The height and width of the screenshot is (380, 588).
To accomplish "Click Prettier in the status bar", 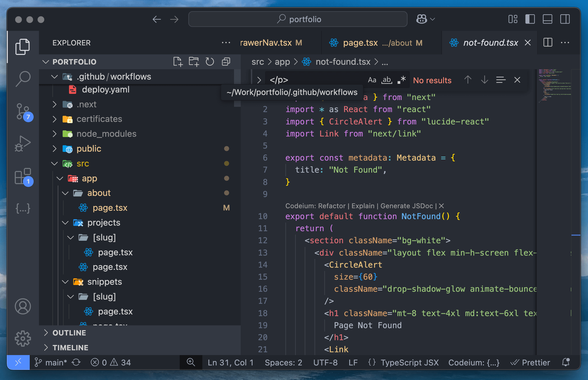I will 530,362.
